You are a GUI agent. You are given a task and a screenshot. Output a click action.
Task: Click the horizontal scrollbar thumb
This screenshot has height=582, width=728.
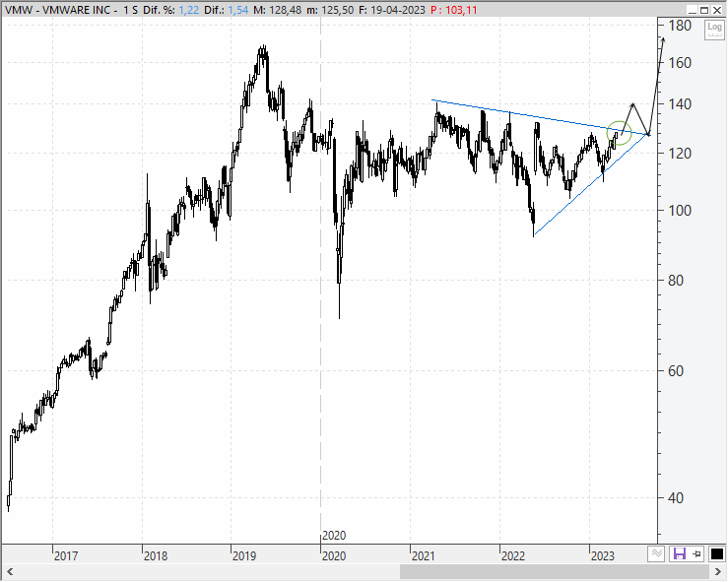[555, 572]
